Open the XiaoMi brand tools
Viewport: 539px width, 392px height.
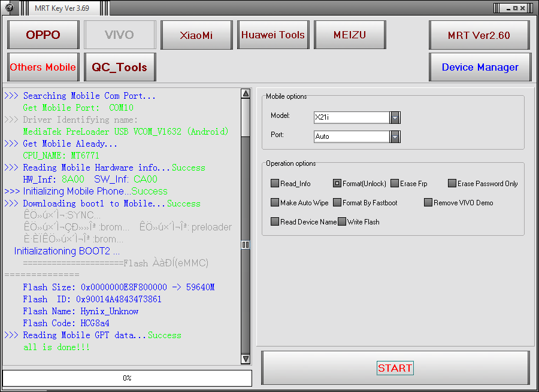(196, 35)
